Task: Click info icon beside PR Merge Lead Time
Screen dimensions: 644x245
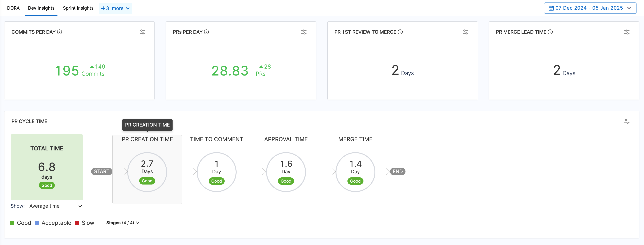Action: (550, 32)
